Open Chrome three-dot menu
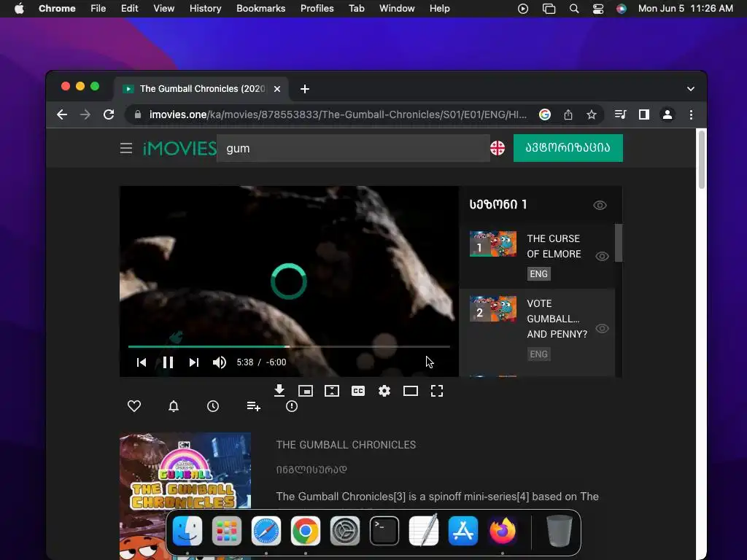 coord(691,114)
